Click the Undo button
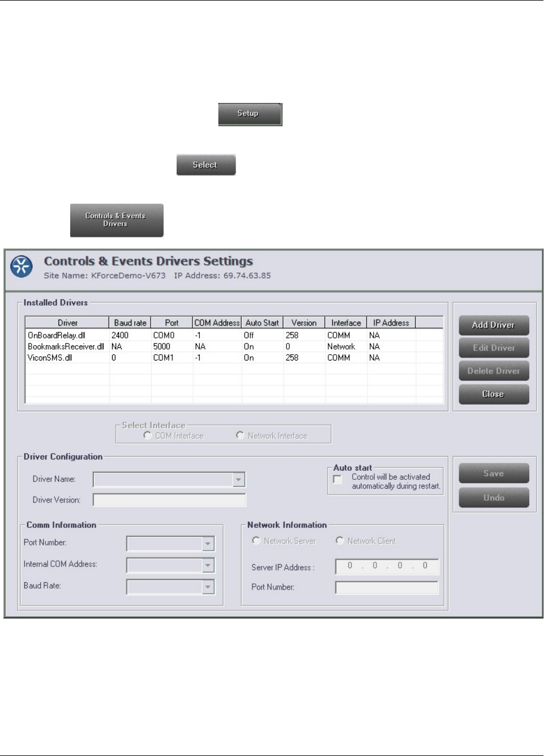This screenshot has height=756, width=544. point(494,498)
